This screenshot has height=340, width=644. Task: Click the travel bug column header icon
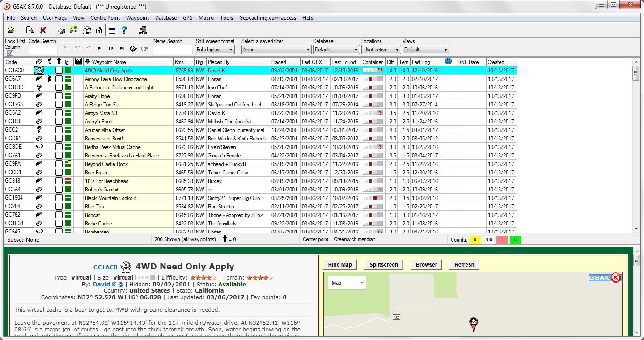pyautogui.click(x=49, y=62)
